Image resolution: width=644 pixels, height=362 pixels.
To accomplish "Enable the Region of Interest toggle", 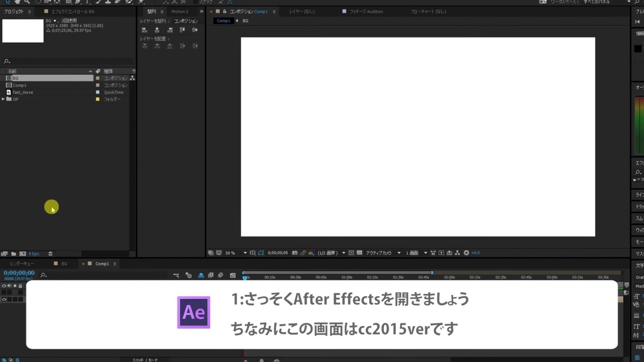I will point(352,252).
